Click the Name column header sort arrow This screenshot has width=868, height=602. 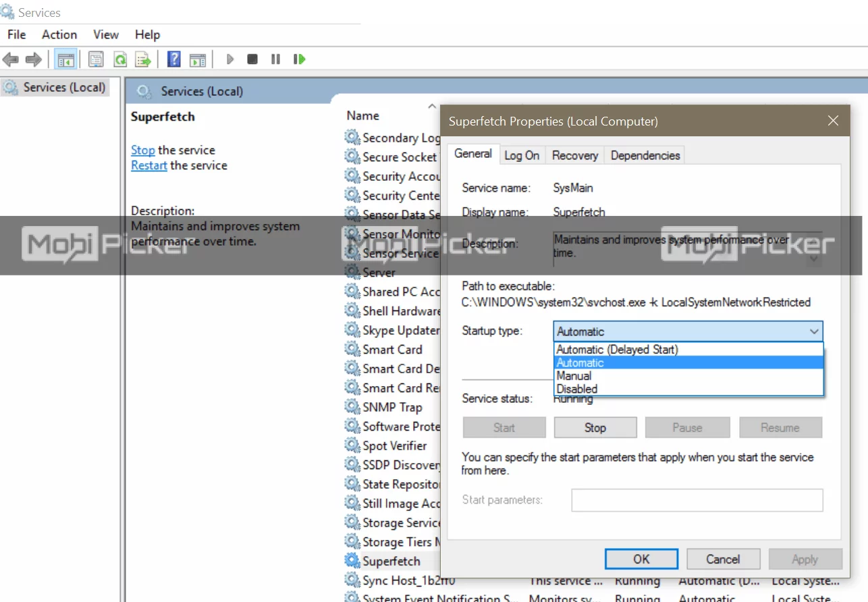(x=432, y=106)
